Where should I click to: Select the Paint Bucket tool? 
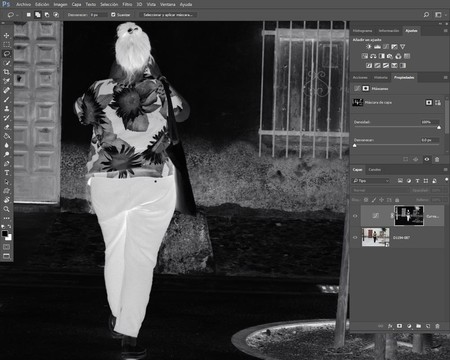[6, 136]
